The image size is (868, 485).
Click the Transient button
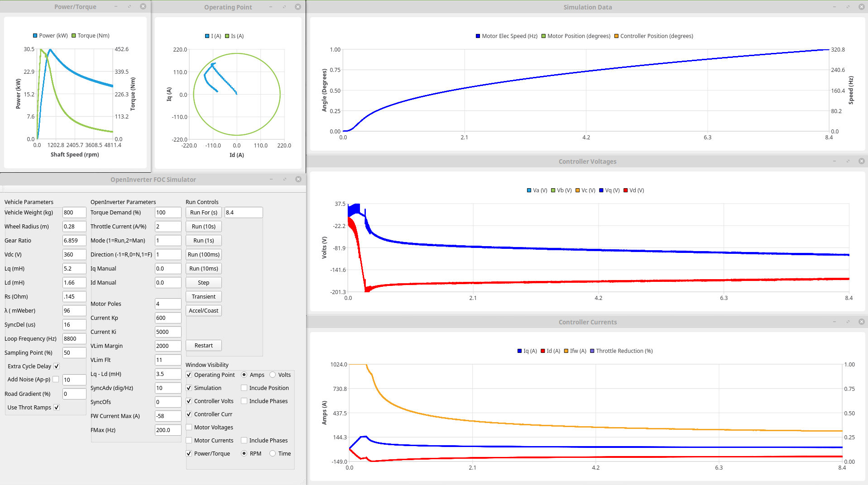pos(203,296)
